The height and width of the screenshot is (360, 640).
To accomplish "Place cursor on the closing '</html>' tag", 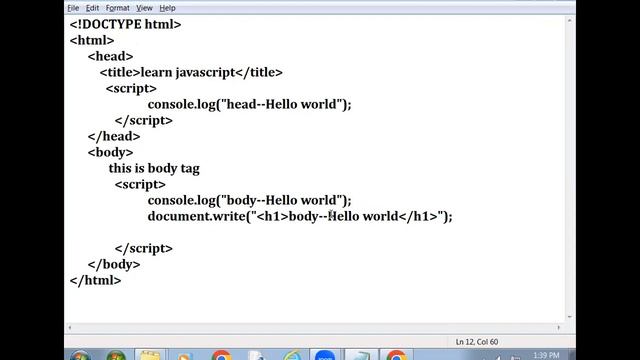I will pos(96,280).
